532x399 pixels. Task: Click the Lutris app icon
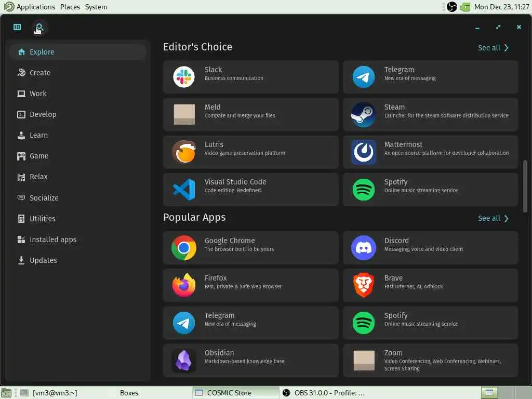[x=184, y=152]
